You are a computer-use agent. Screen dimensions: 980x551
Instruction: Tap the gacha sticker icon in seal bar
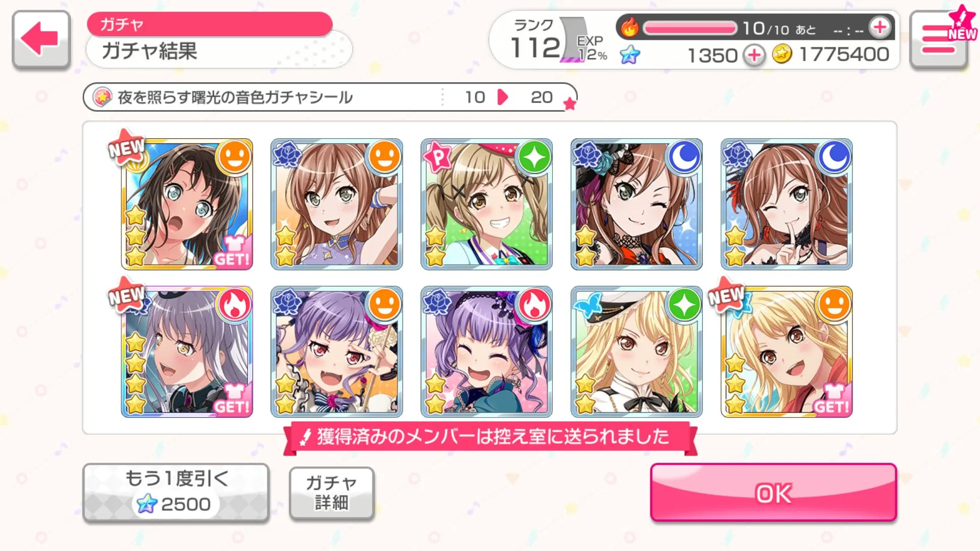click(102, 97)
